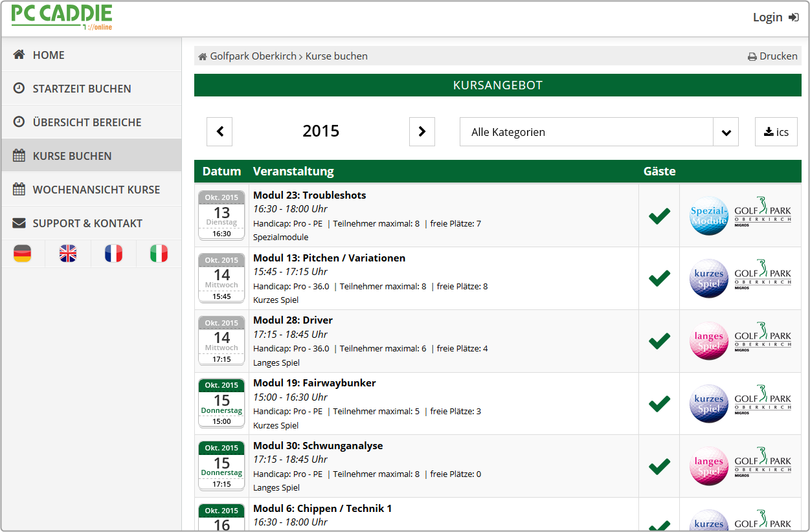Screen dimensions: 810x532
Task: Open the Alle Kategorien dropdown
Action: coord(599,132)
